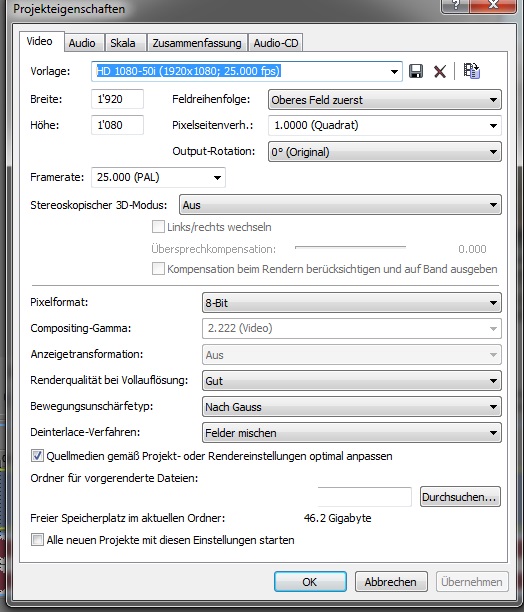Switch to the Skala tab

coord(123,43)
